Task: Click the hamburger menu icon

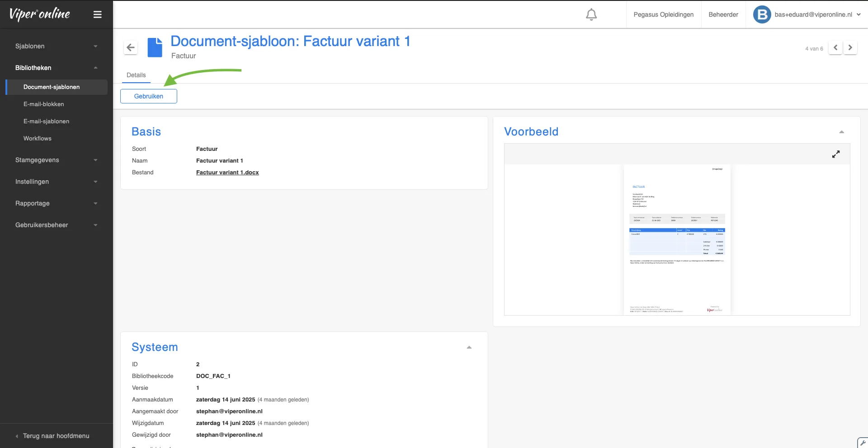Action: pos(97,14)
